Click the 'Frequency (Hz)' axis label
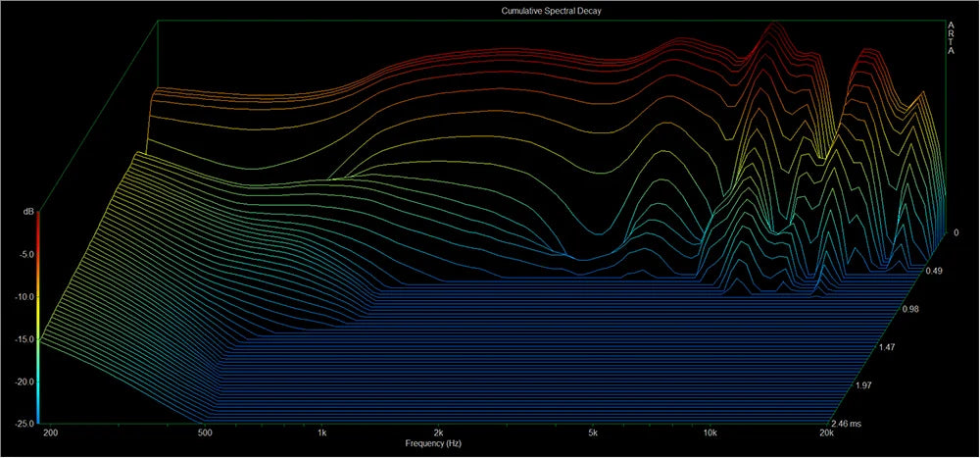 [x=433, y=443]
